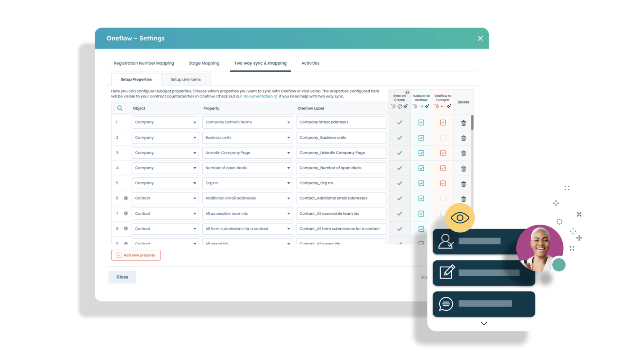This screenshot has height=362, width=644.
Task: Click the yellow eye icon
Action: pos(460,218)
